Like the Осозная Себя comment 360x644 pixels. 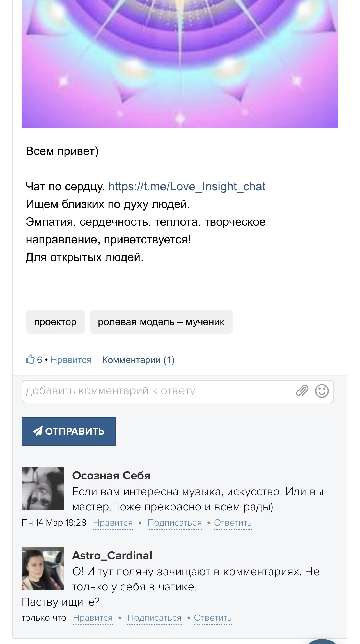[x=113, y=522]
